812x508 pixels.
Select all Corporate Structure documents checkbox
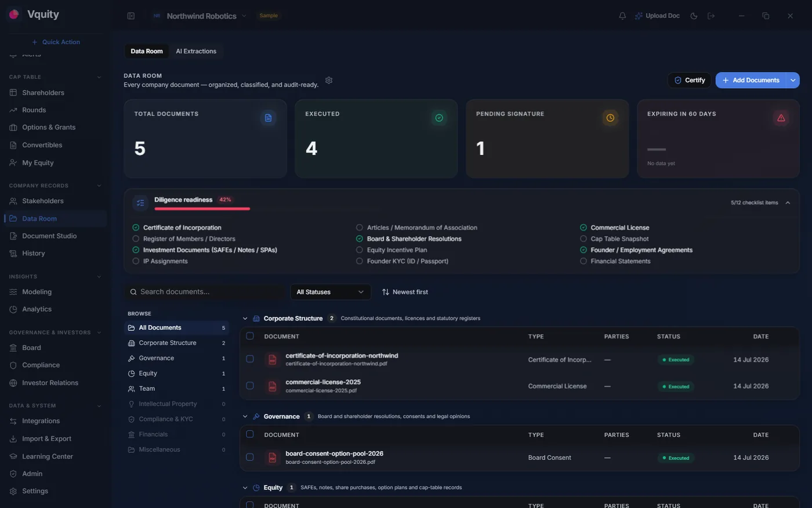(250, 336)
